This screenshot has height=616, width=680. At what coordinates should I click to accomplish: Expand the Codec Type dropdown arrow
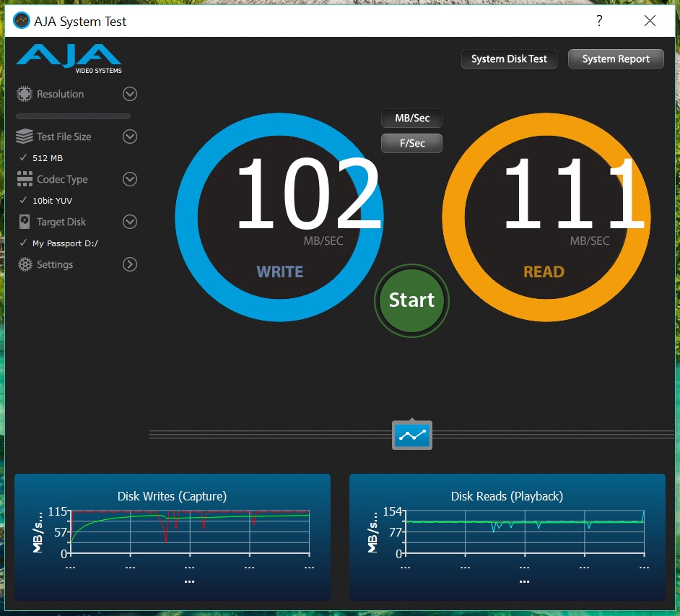point(130,179)
